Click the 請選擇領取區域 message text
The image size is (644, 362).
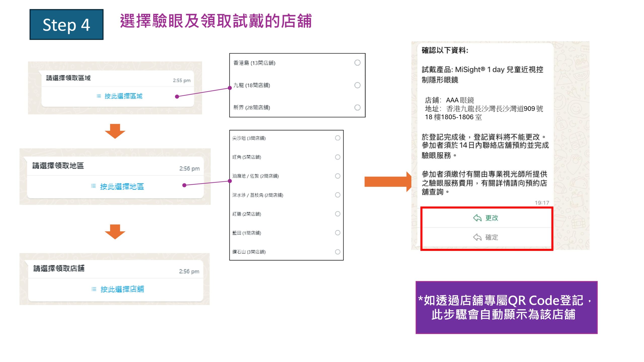pos(68,78)
